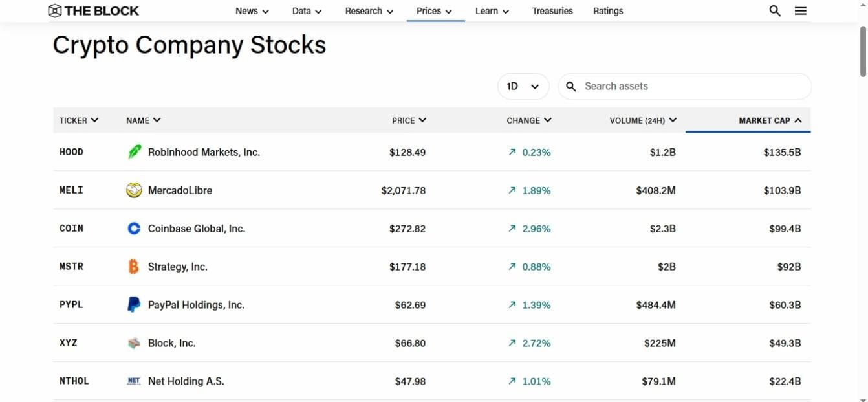This screenshot has height=402, width=868.
Task: Click the Coinbase logo icon
Action: click(134, 229)
